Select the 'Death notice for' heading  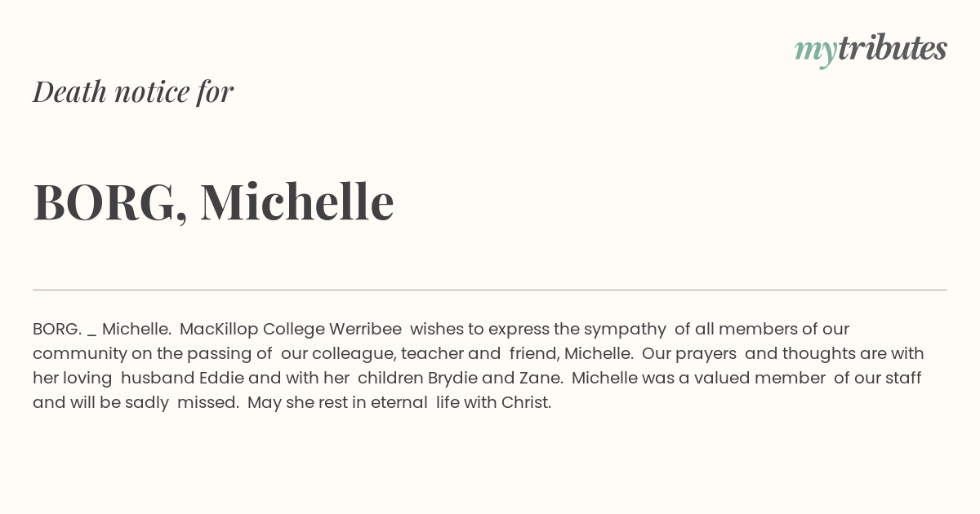(133, 91)
